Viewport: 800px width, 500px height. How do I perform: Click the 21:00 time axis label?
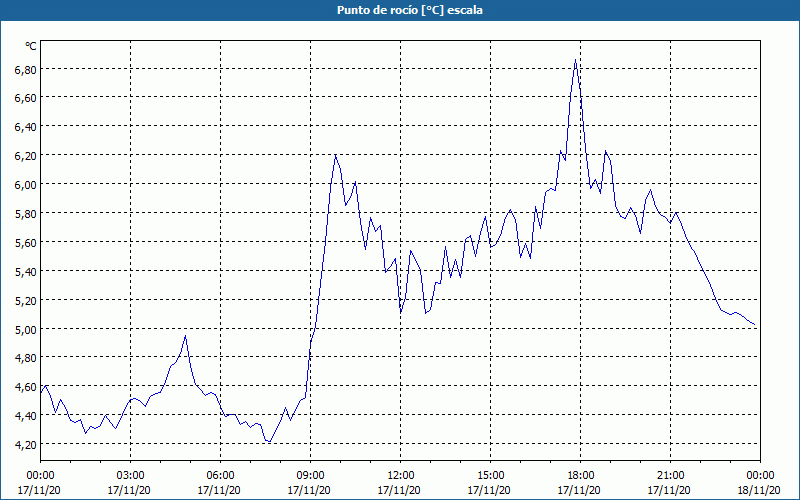point(670,476)
